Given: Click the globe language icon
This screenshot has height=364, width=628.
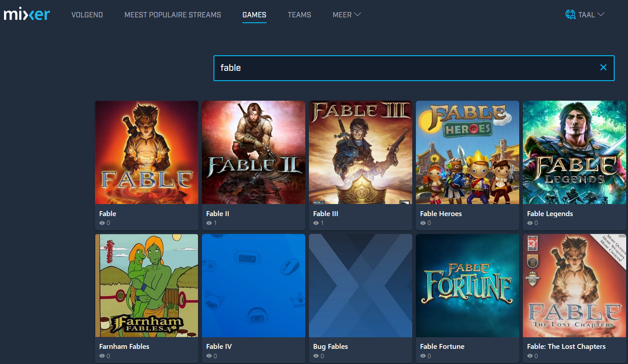Looking at the screenshot, I should 570,15.
